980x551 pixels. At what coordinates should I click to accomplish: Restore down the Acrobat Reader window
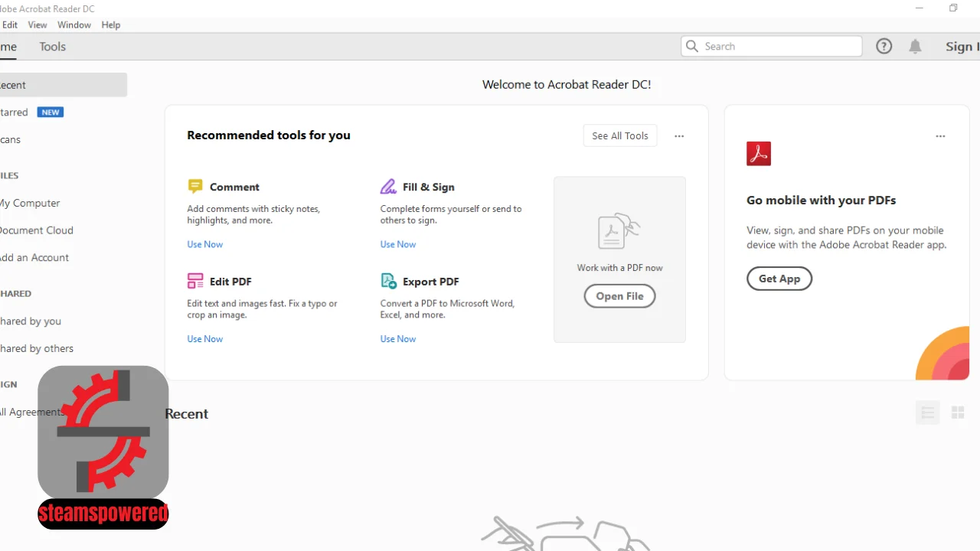(953, 8)
